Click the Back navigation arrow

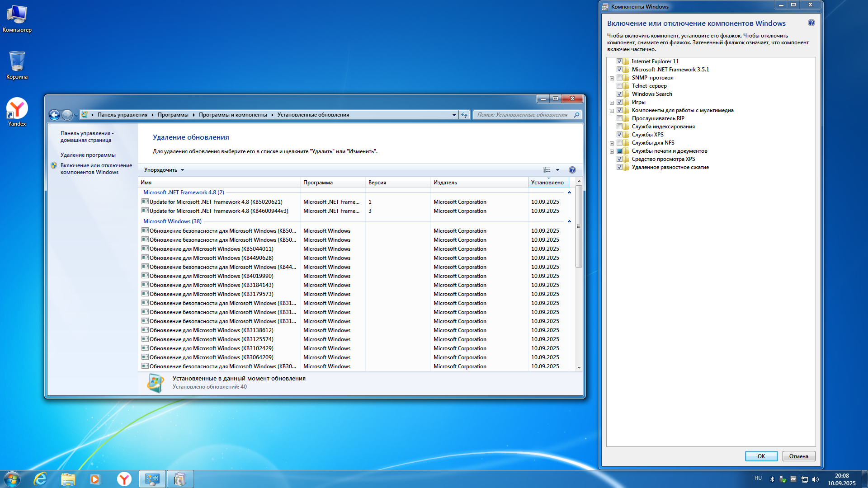click(x=54, y=115)
